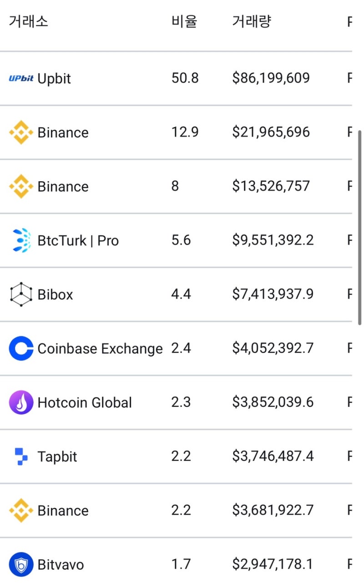Open the Upbit exchange link
Viewport: 364px width, 588px height.
(x=54, y=78)
